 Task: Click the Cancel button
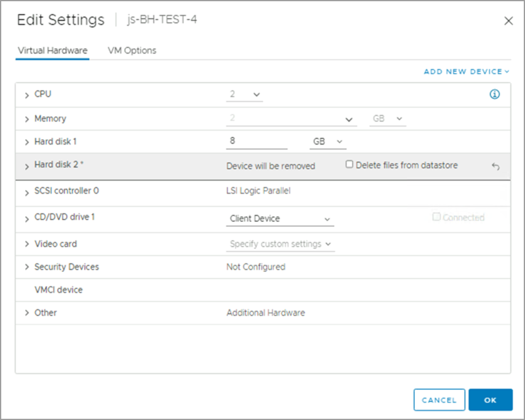pyautogui.click(x=439, y=400)
